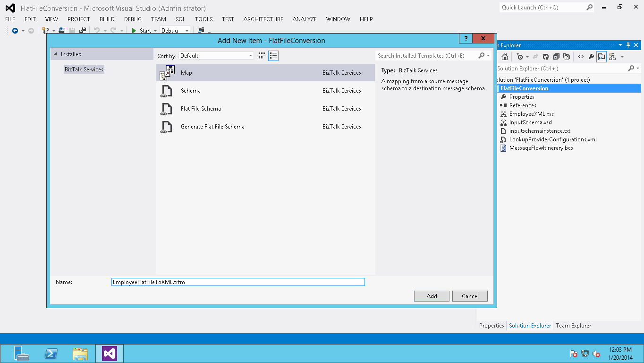
Task: Click the Undo toolbar icon
Action: [97, 31]
